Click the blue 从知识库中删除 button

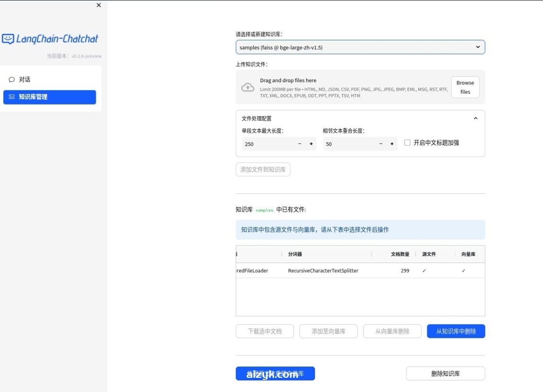tap(456, 331)
